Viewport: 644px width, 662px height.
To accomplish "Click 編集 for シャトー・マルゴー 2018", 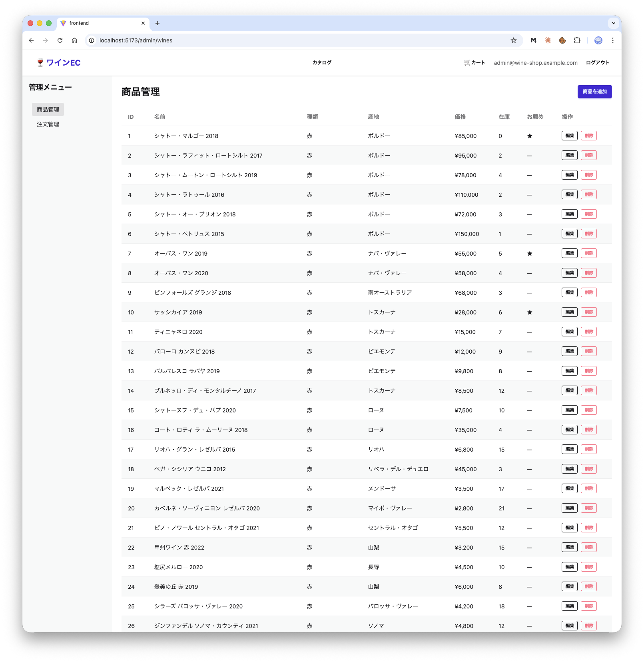I will (569, 136).
